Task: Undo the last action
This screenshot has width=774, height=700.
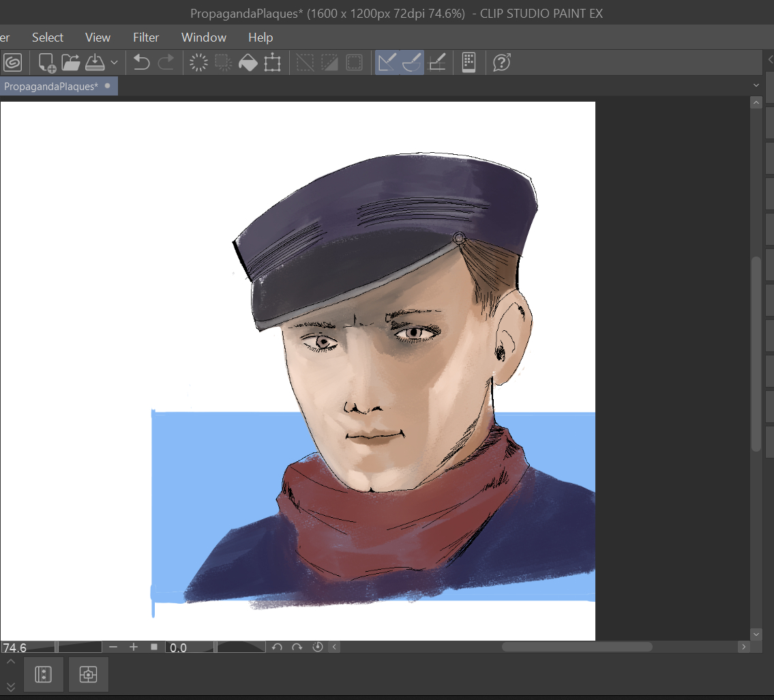Action: pos(141,63)
